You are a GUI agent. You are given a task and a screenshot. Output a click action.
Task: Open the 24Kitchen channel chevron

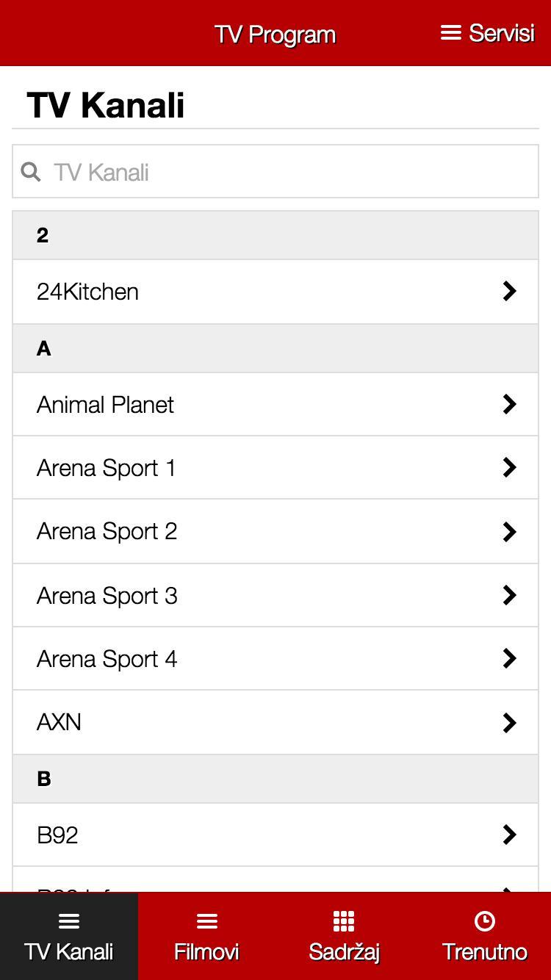[509, 292]
